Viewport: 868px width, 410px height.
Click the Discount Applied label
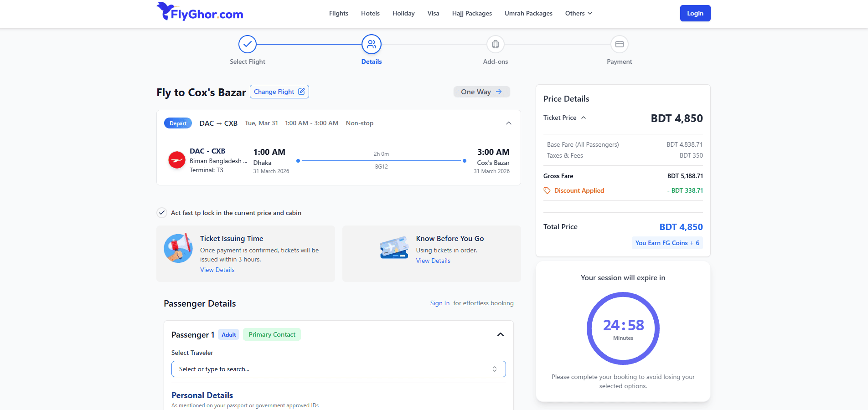[579, 190]
